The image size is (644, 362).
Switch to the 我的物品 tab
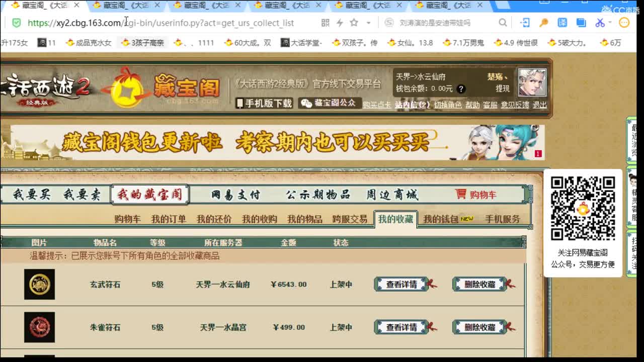point(304,219)
